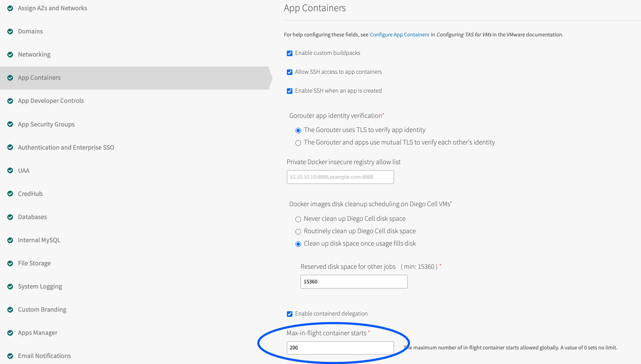Click the checkmark icon beside Apps Manager
Viewport: 641px width, 364px height.
pos(10,333)
